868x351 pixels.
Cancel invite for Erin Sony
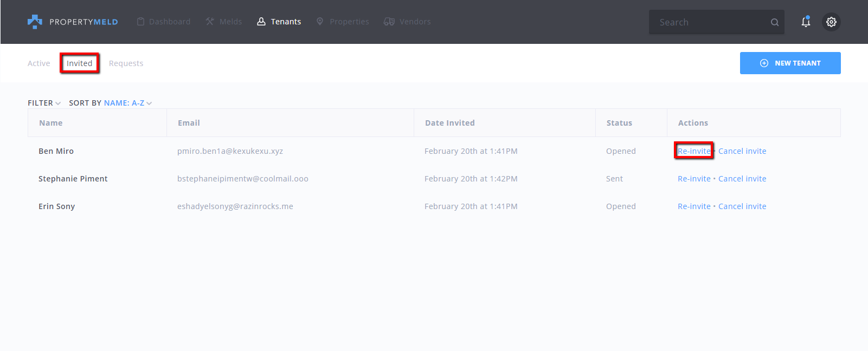pyautogui.click(x=742, y=206)
